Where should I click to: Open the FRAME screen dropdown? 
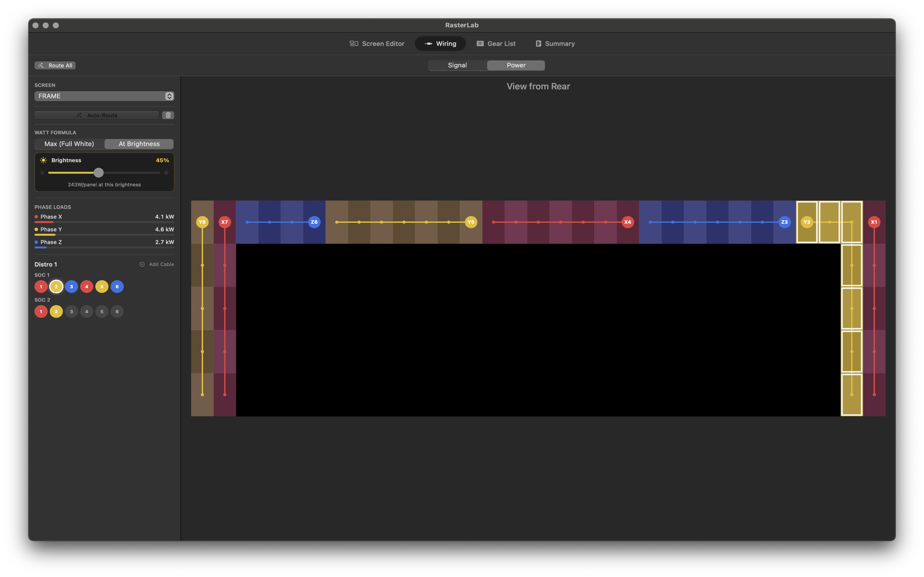104,96
